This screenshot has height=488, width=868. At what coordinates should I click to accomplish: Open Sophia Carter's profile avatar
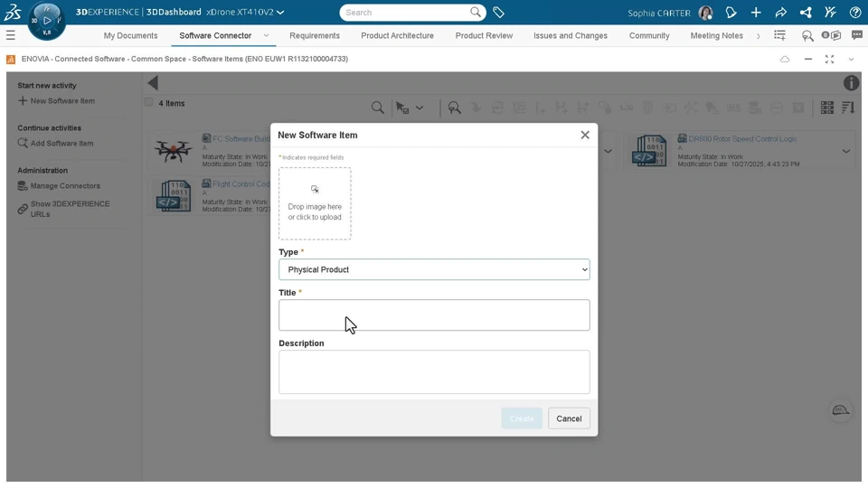coord(705,13)
